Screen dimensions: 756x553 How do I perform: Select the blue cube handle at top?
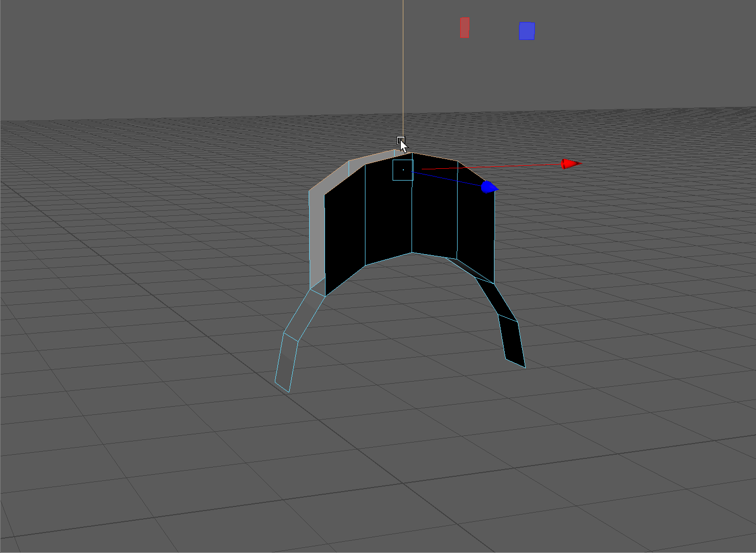[x=527, y=31]
